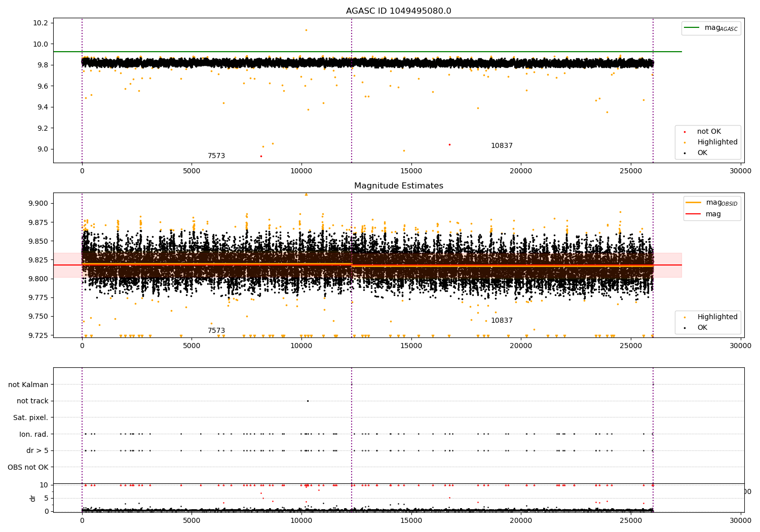Screen dimensions: 760x532
Task: Click the "10.2" y-axis tick label
Action: pos(41,23)
